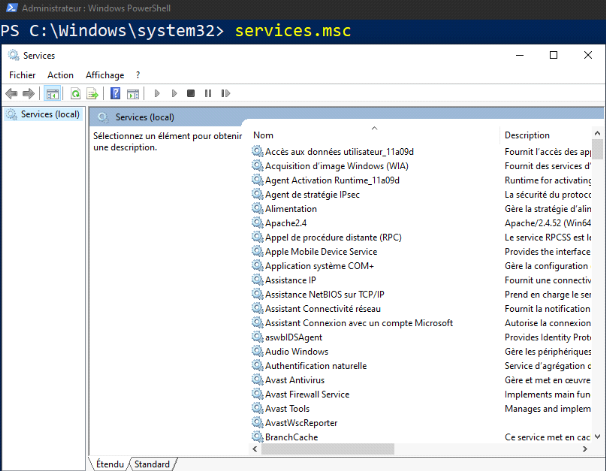The width and height of the screenshot is (606, 471).
Task: Open the Affichage menu
Action: [x=105, y=75]
